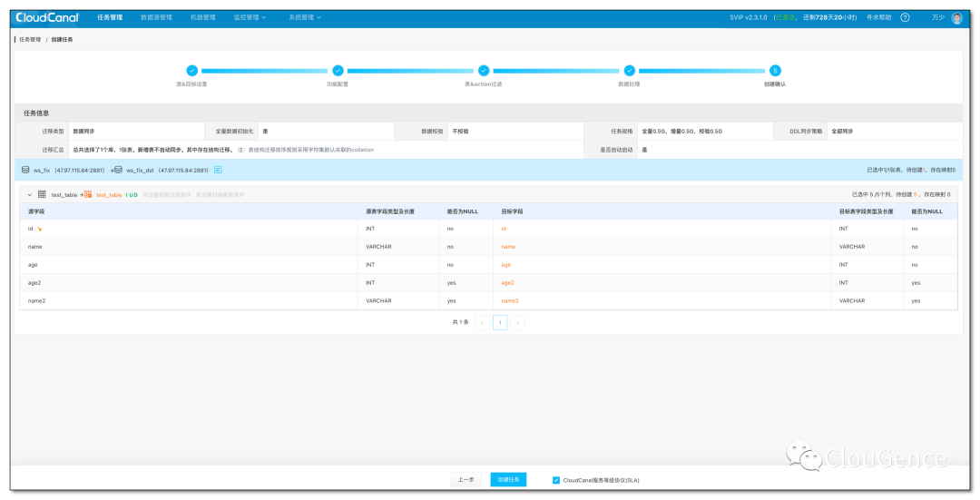Click the primary key icon beside id

pyautogui.click(x=39, y=229)
